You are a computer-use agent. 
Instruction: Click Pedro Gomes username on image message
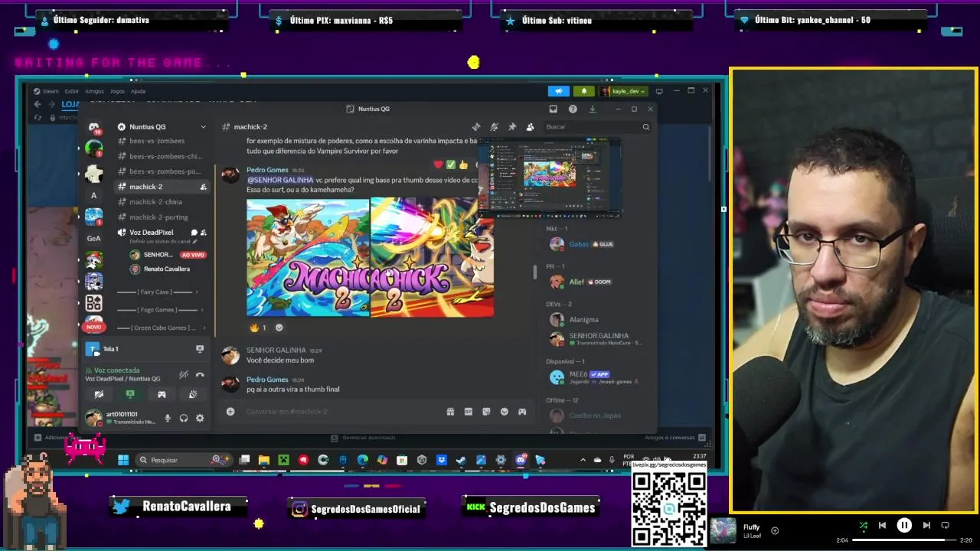click(x=267, y=170)
